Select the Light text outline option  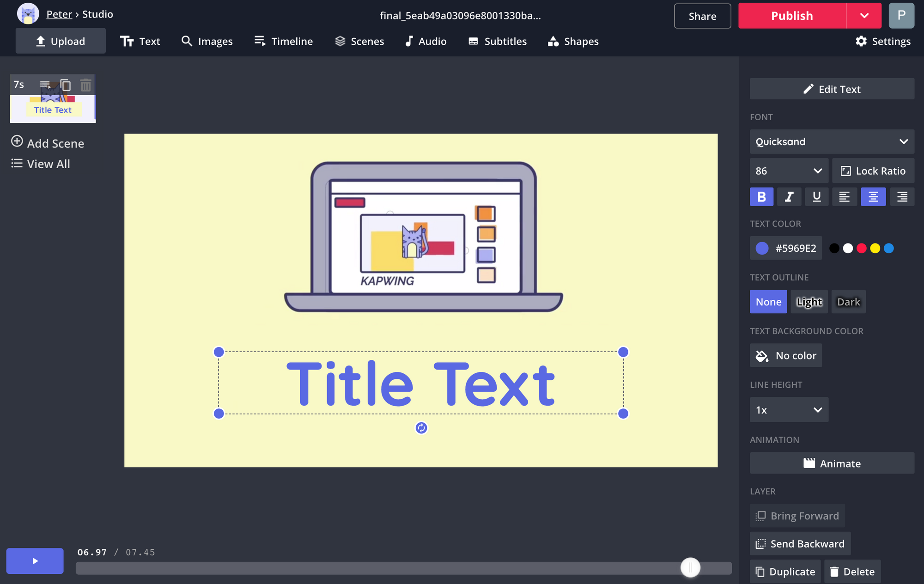click(809, 302)
